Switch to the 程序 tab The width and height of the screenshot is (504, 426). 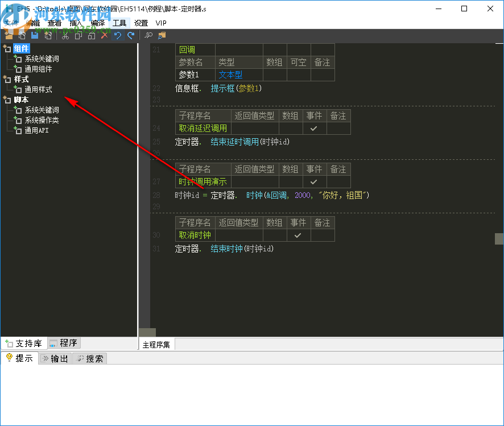coord(64,343)
